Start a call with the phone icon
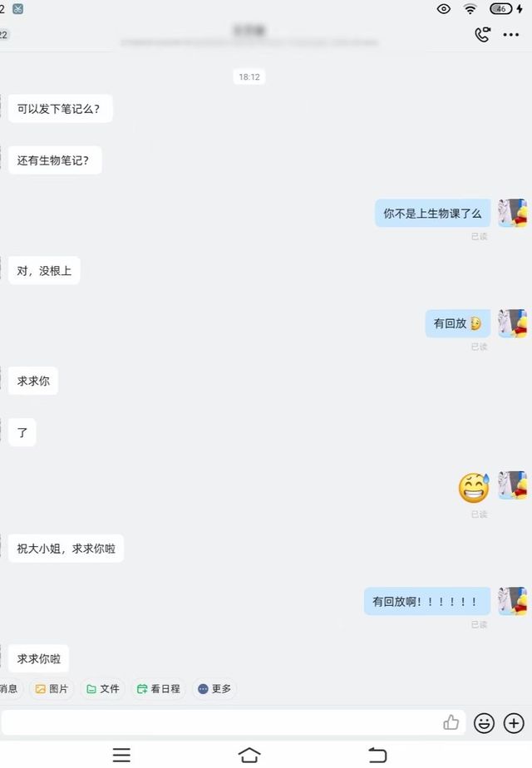The height and width of the screenshot is (768, 532). point(482,34)
